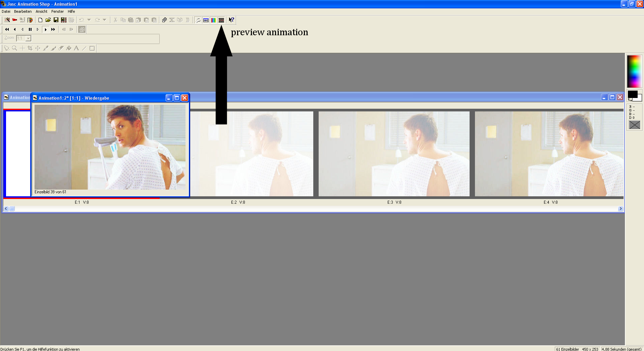644x351 pixels.
Task: Click the Animation Wizard icon
Action: coord(7,20)
